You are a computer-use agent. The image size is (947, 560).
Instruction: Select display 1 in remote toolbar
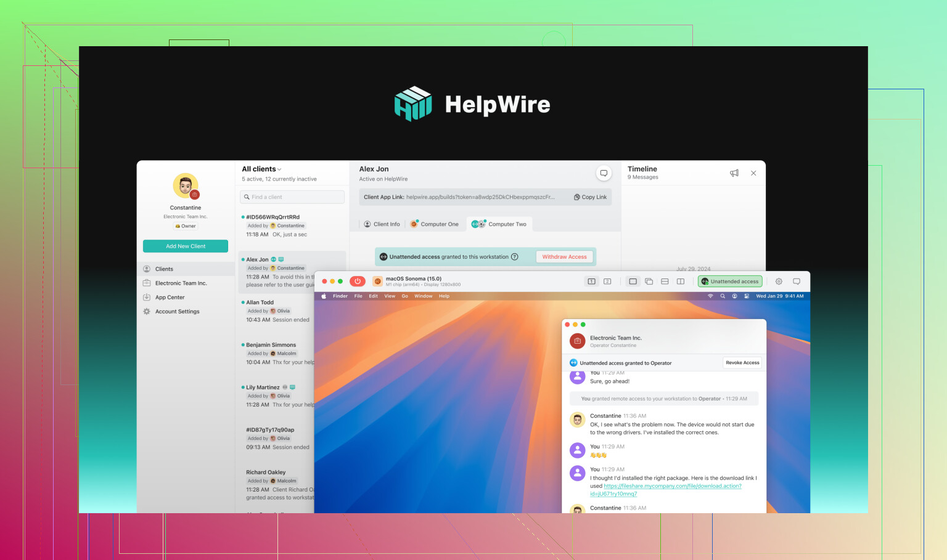(x=591, y=282)
